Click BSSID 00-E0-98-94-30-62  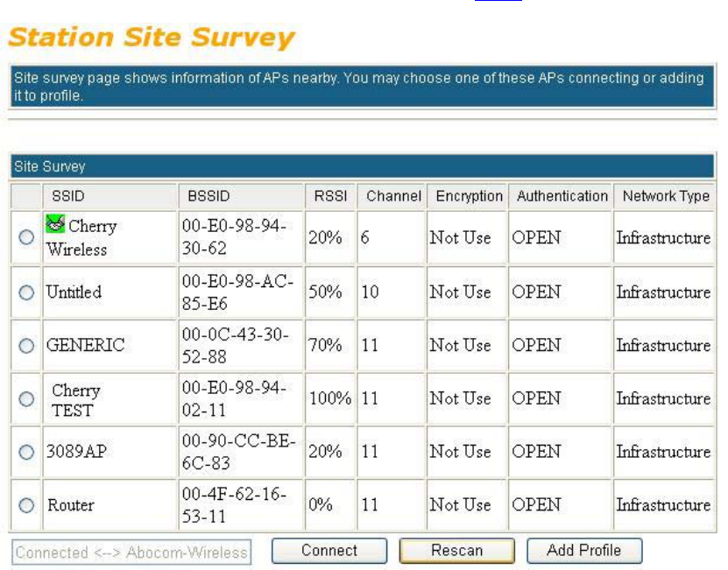pyautogui.click(x=234, y=237)
